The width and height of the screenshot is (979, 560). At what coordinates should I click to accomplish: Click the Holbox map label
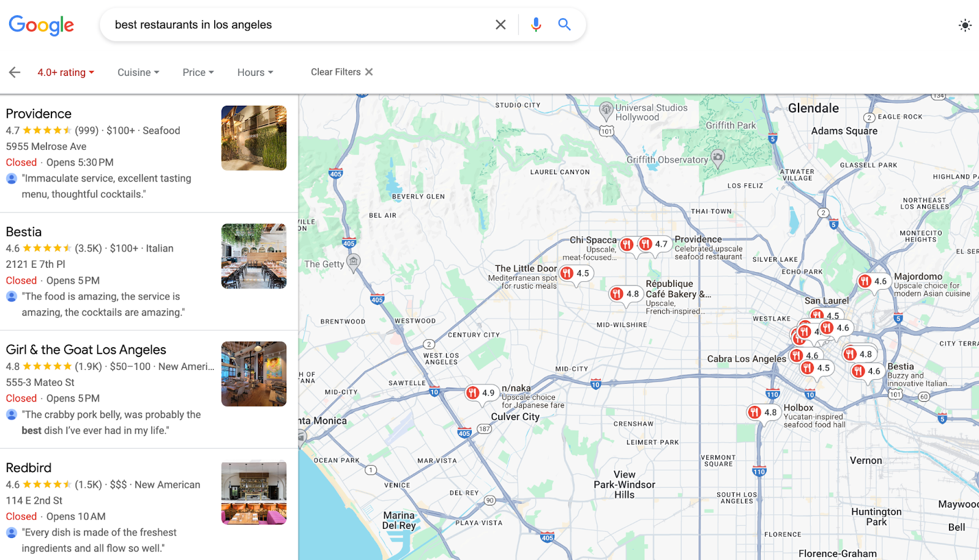tap(798, 408)
